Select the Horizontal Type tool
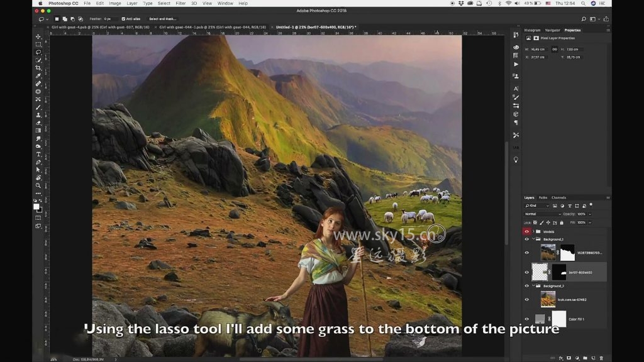644x362 pixels. click(38, 155)
